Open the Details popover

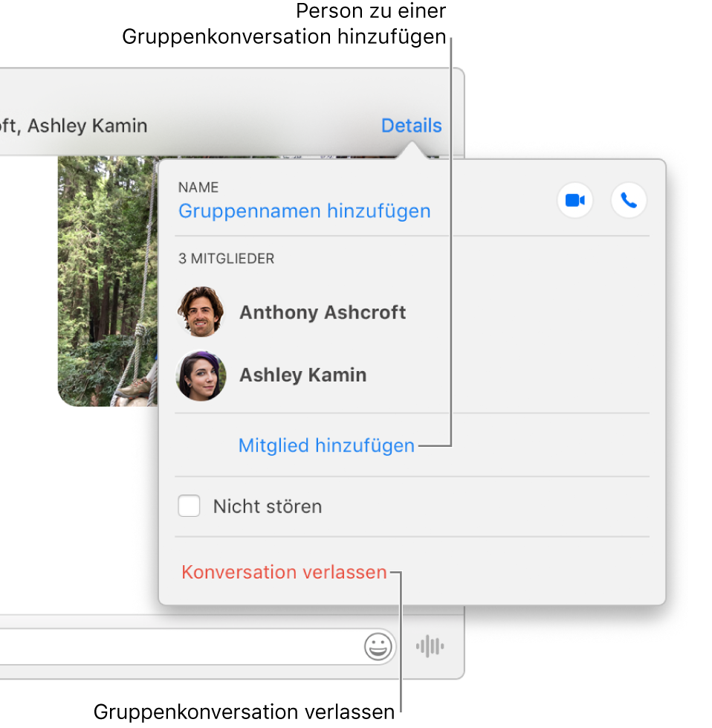tap(411, 126)
